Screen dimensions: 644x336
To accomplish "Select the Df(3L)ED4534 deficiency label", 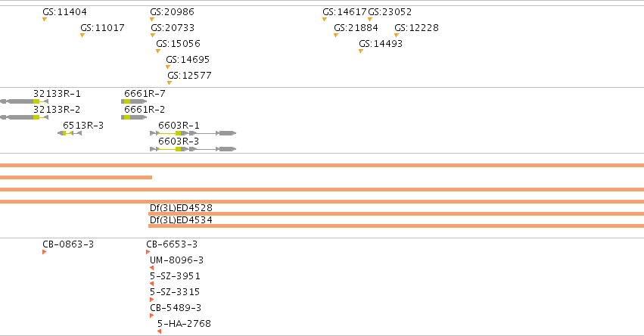I will click(181, 220).
